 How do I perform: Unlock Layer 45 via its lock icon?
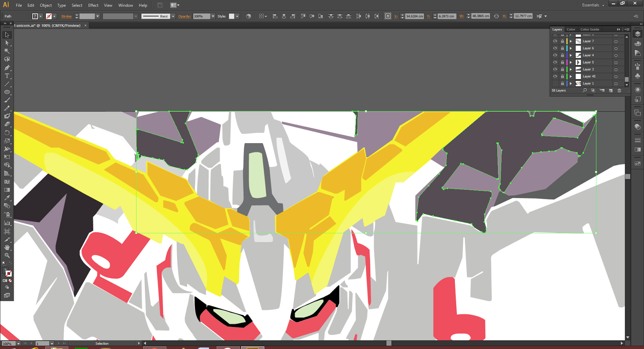tap(562, 76)
